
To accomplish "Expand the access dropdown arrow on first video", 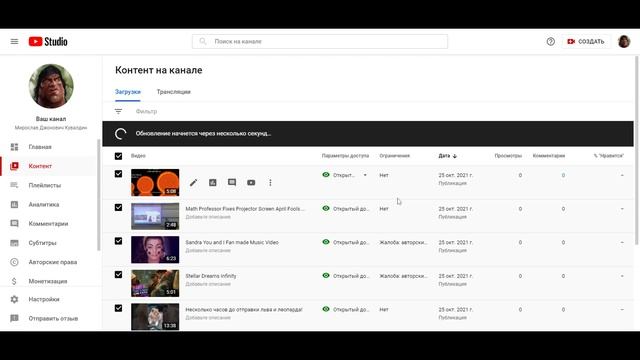I will (x=365, y=175).
